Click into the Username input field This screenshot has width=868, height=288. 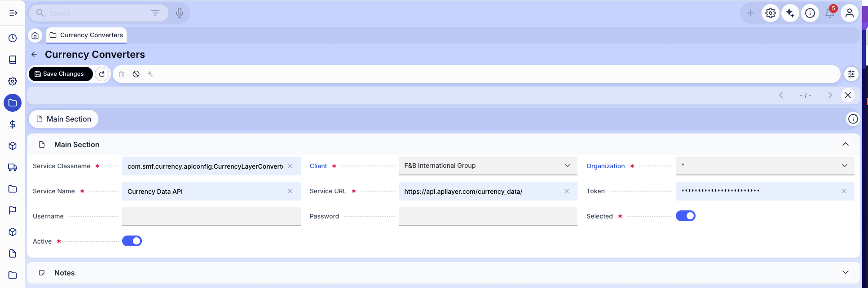[x=211, y=216]
